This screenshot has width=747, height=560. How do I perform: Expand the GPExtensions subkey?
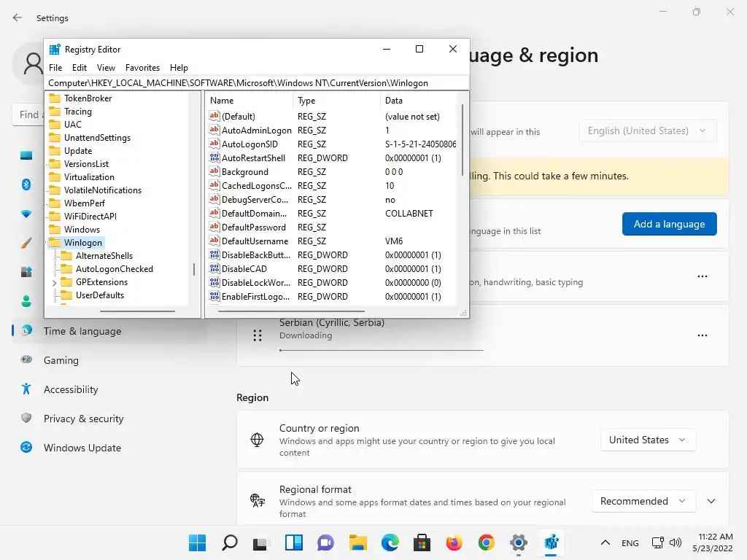(x=54, y=283)
